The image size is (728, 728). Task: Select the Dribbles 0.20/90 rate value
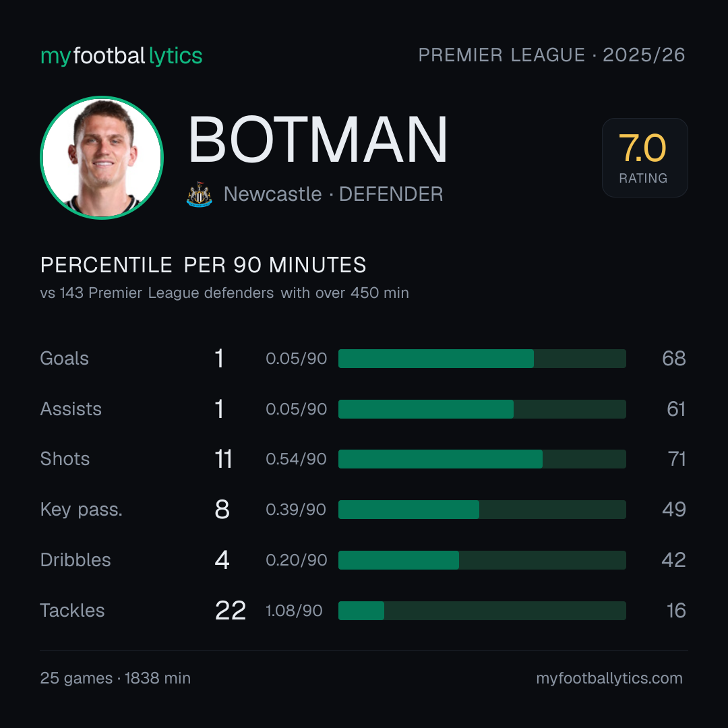(x=296, y=560)
